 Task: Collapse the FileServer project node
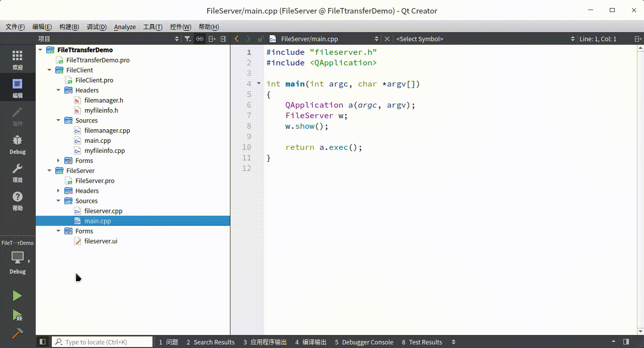click(x=49, y=170)
